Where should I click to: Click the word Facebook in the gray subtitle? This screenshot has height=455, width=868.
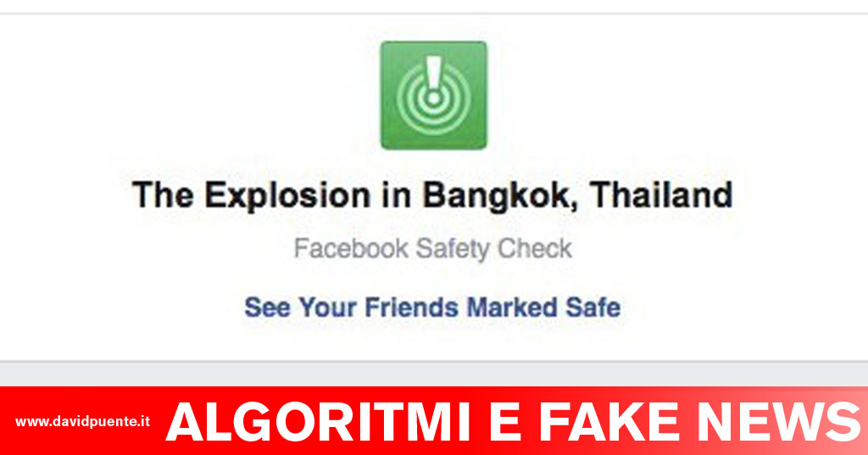[x=351, y=248]
